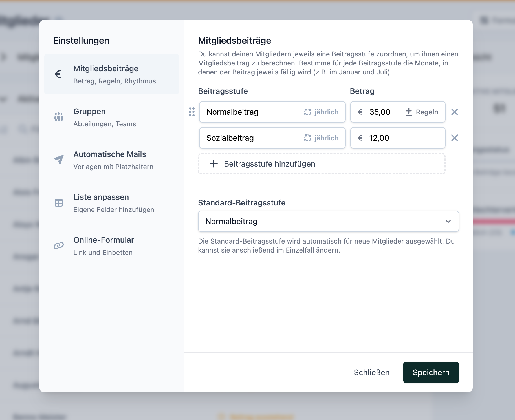Click the paper plane Automatische Mails icon
Viewport: 515px width, 420px height.
(59, 160)
